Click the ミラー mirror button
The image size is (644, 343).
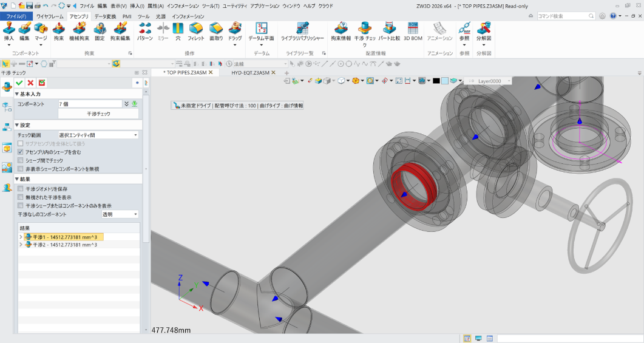tap(163, 32)
